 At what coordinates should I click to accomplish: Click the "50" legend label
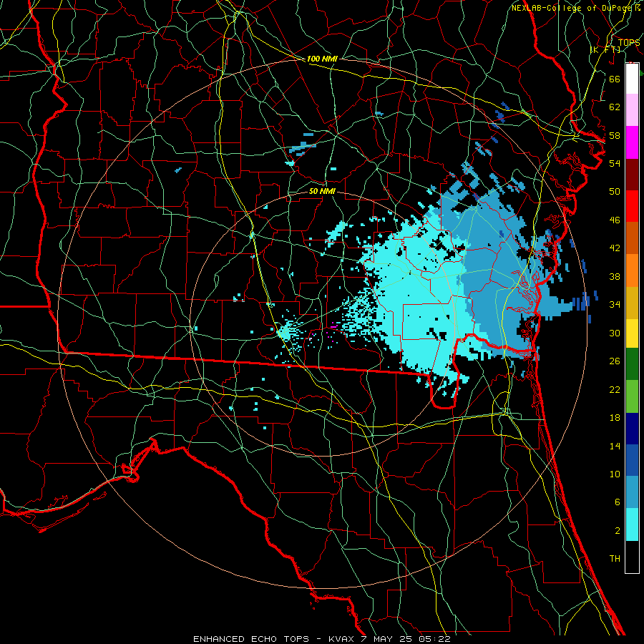(x=615, y=192)
